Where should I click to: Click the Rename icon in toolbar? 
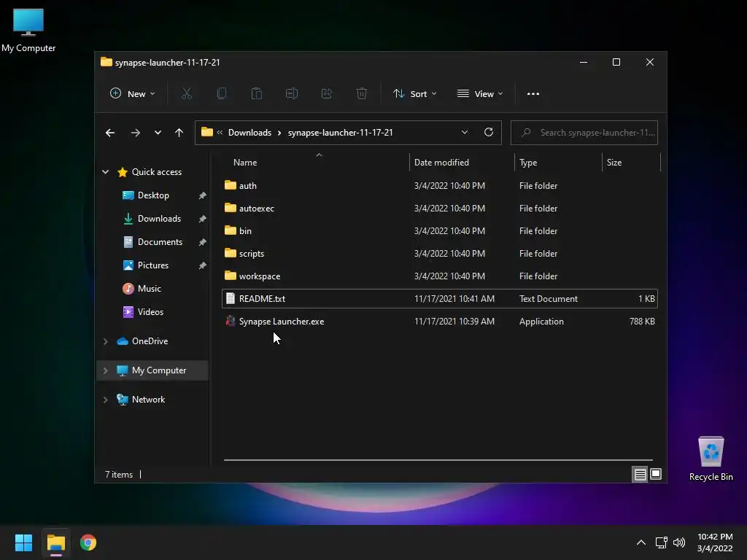pos(292,93)
